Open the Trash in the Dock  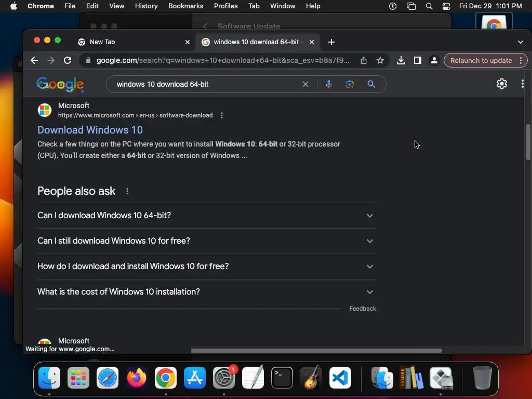tap(482, 378)
